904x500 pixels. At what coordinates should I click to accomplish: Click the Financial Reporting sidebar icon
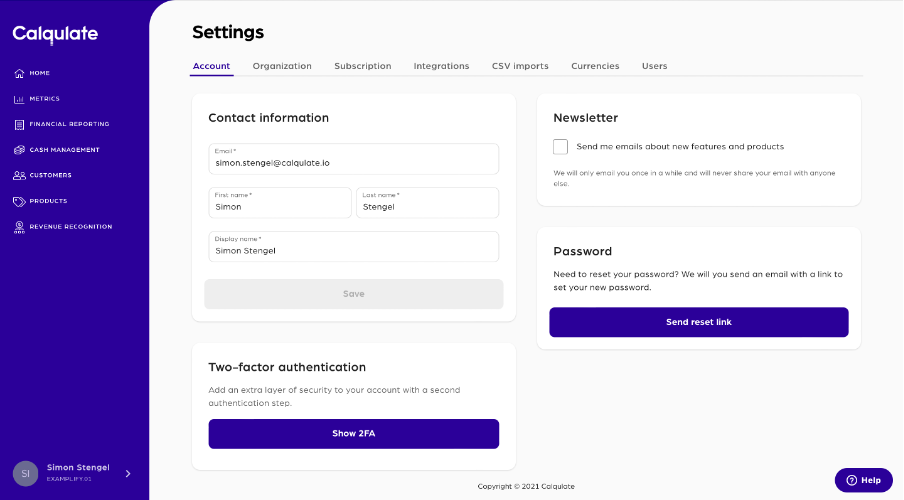(x=19, y=124)
